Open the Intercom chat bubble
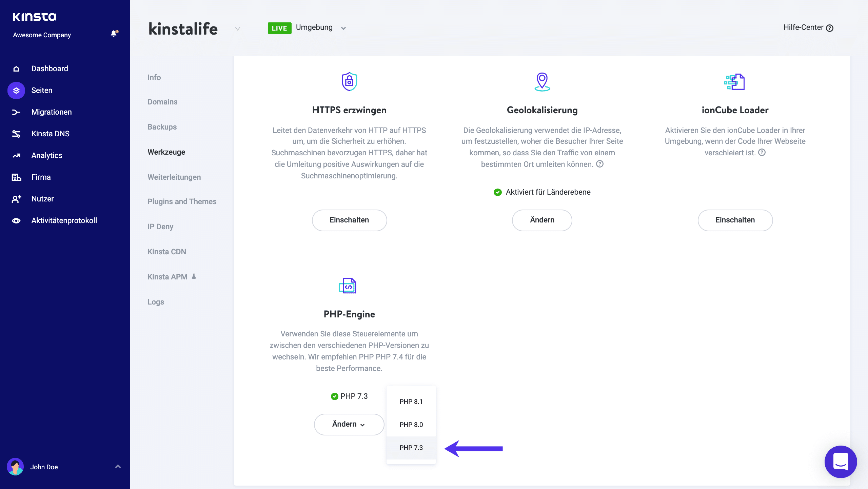 coord(840,462)
